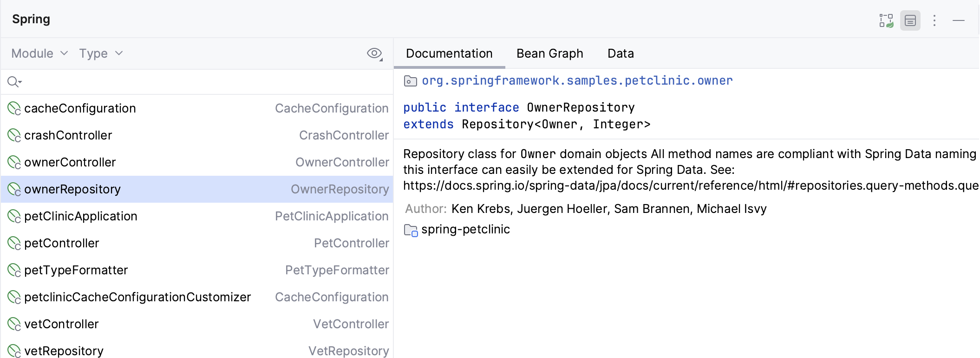Expand the Type dropdown
980x358 pixels.
click(100, 53)
